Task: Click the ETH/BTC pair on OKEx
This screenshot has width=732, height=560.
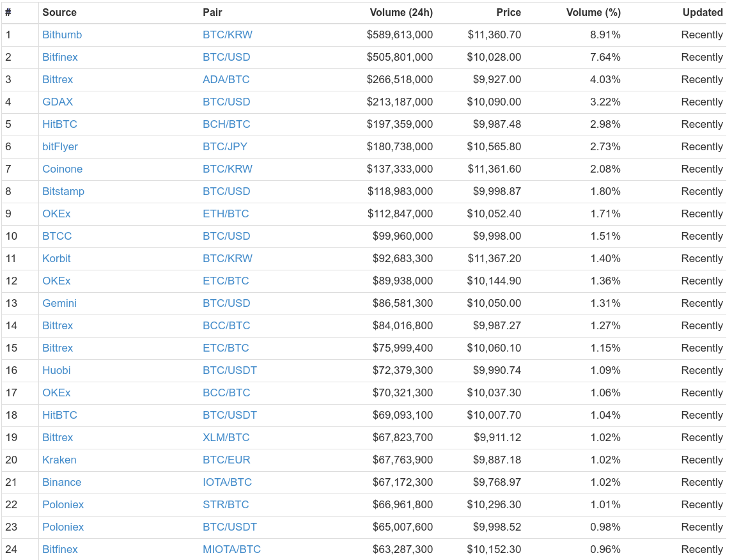Action: coord(226,214)
